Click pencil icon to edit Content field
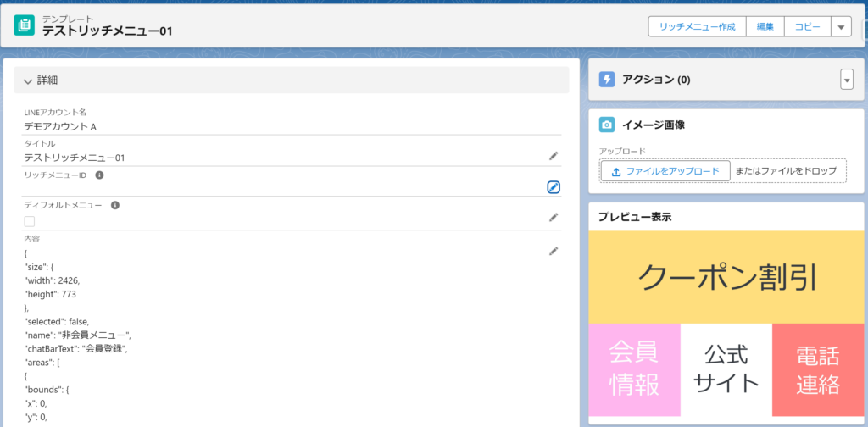This screenshot has width=868, height=427. click(554, 251)
